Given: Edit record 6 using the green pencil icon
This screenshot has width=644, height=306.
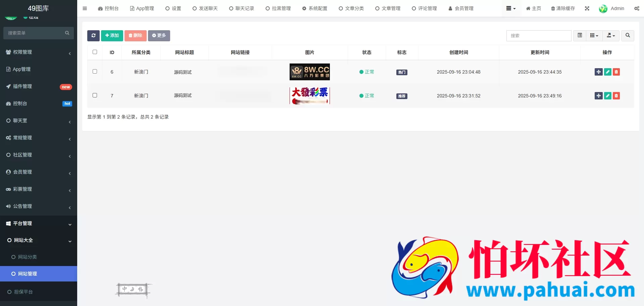Looking at the screenshot, I should (607, 72).
